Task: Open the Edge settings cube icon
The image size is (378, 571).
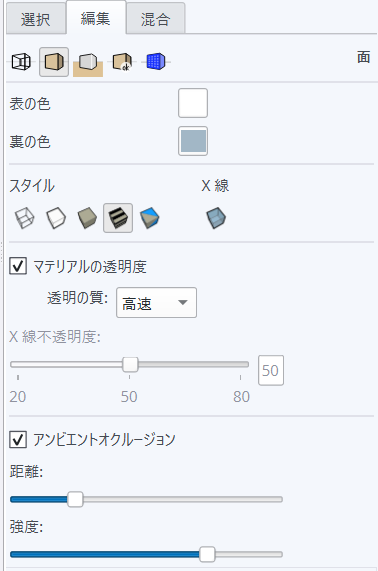Action: [x=21, y=62]
